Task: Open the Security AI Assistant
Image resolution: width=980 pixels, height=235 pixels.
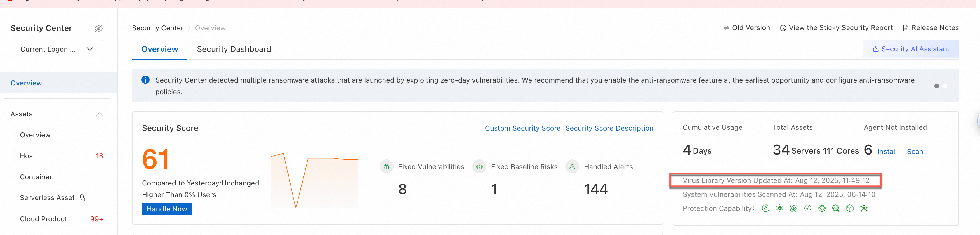Action: pyautogui.click(x=911, y=49)
